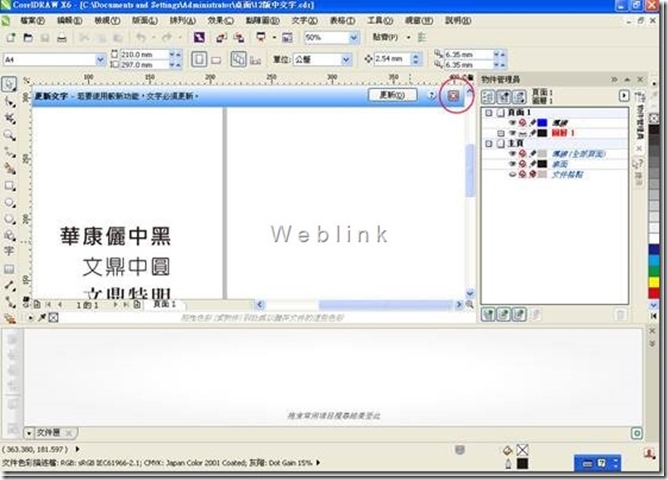Pick the red swatch in color palette
This screenshot has height=480, width=668.
pos(653,293)
